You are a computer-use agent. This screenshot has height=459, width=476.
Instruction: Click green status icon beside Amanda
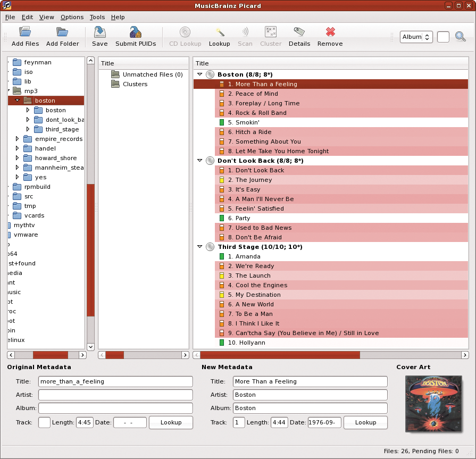(222, 256)
